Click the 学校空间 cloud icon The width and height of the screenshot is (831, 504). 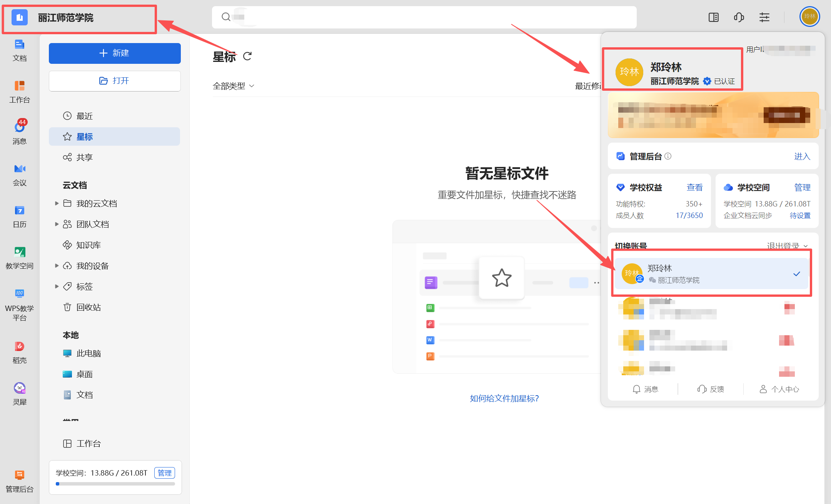coord(728,187)
